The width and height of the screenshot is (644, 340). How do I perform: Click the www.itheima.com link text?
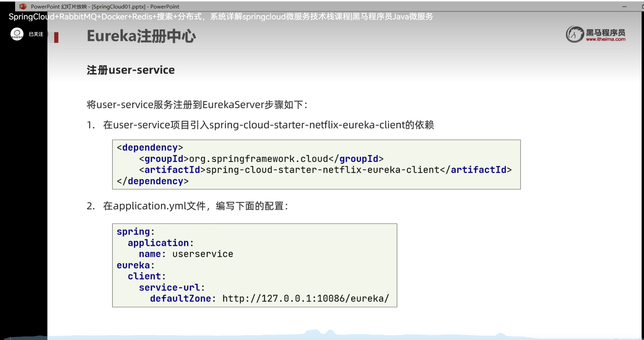pos(605,39)
